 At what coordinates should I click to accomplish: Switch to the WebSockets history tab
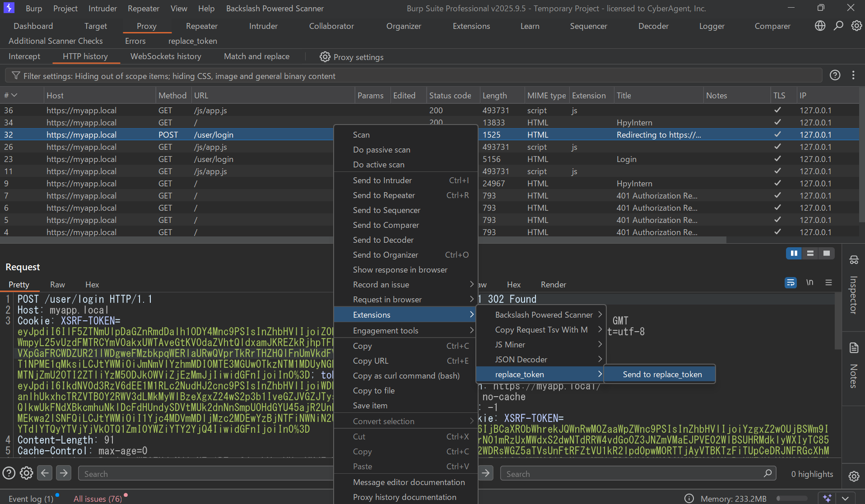point(166,56)
